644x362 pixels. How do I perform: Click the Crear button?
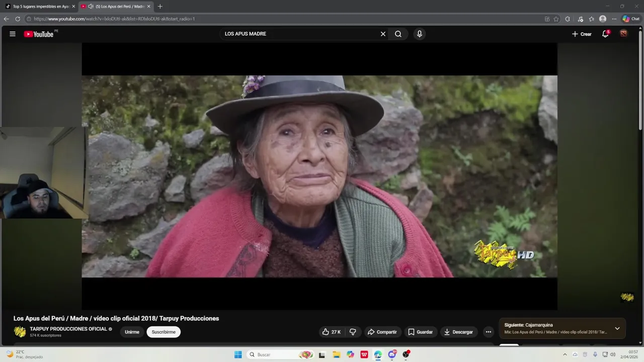582,34
